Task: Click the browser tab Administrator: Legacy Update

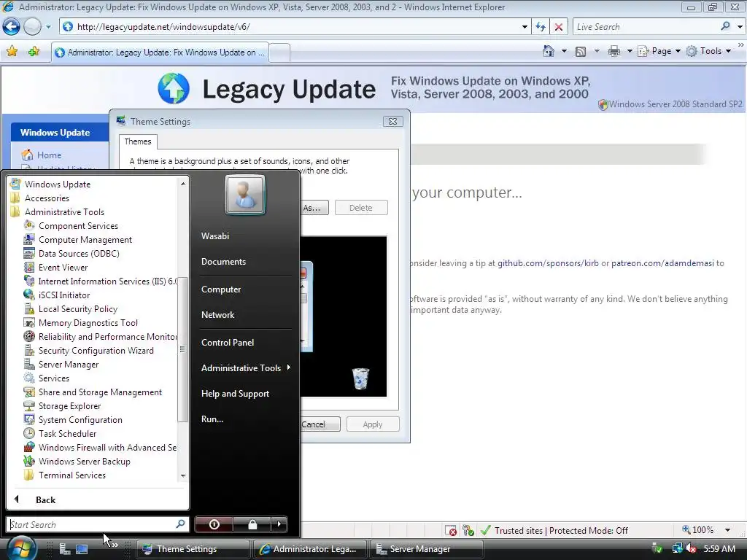Action: 160,52
